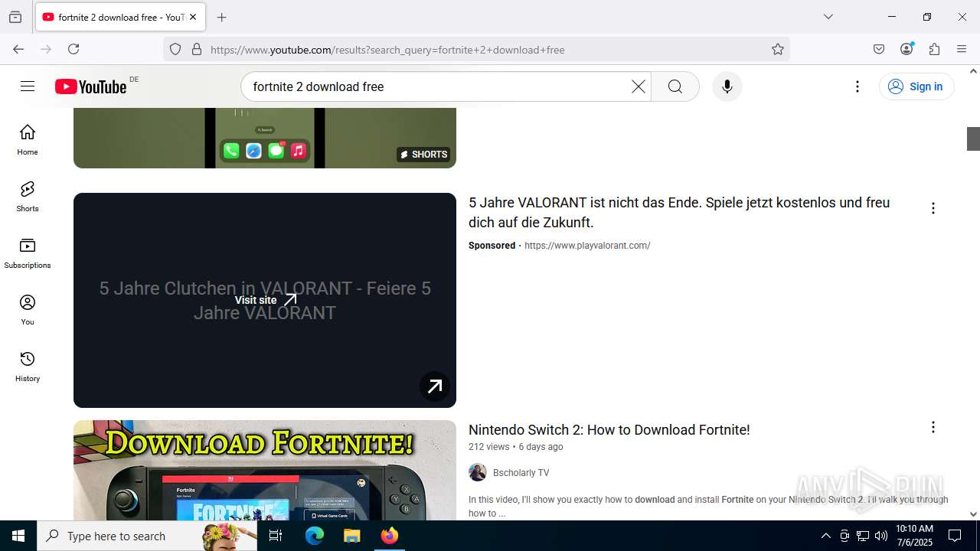Open the Save to Pocket icon

coord(879,49)
